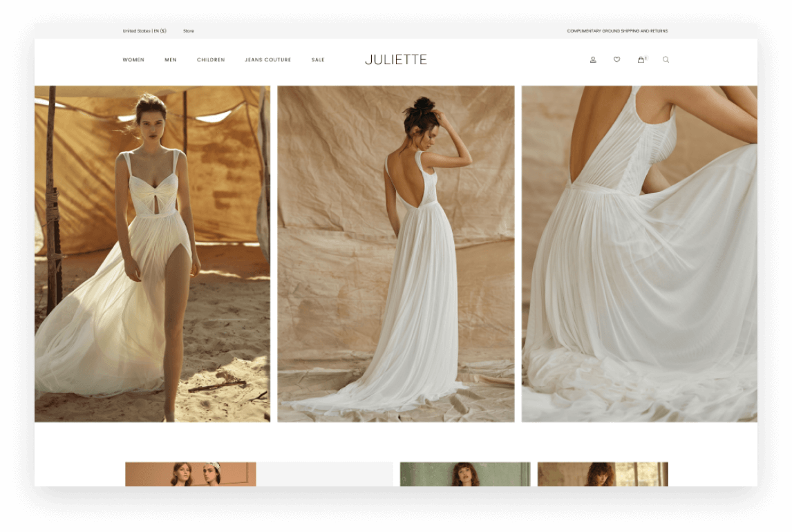Open the account profile icon

(593, 60)
